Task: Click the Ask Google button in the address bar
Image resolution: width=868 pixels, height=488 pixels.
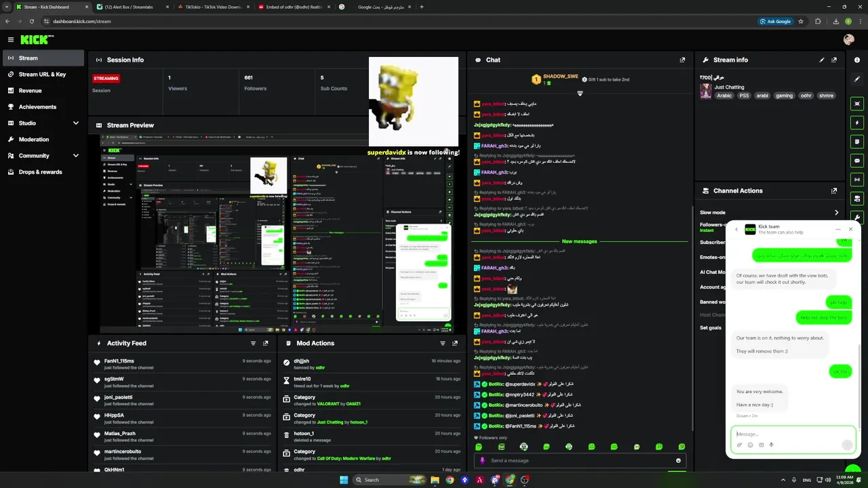Action: click(776, 21)
